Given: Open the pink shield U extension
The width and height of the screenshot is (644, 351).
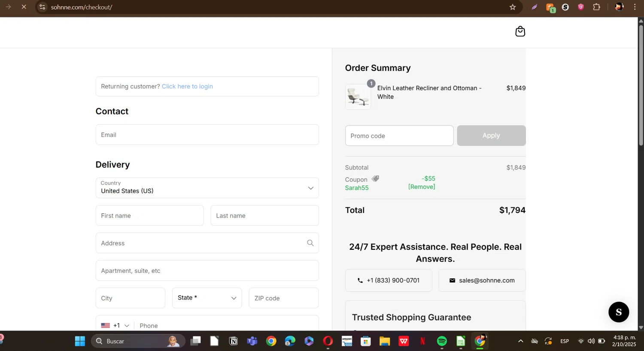Looking at the screenshot, I should (x=581, y=7).
